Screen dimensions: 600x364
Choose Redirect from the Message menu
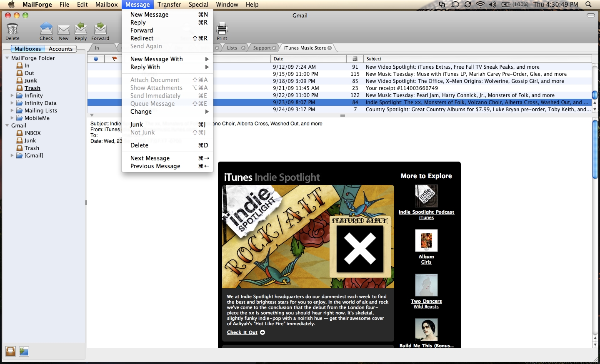(167, 38)
